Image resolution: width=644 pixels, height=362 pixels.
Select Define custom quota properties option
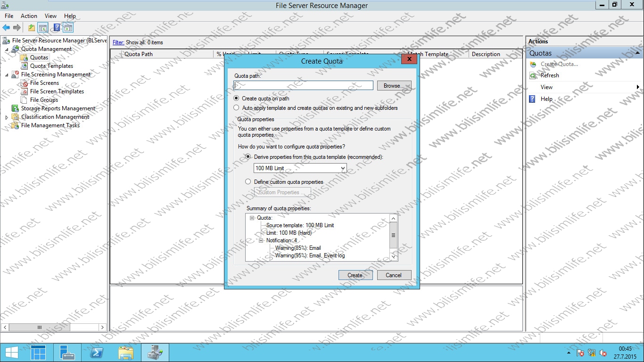pos(248,182)
